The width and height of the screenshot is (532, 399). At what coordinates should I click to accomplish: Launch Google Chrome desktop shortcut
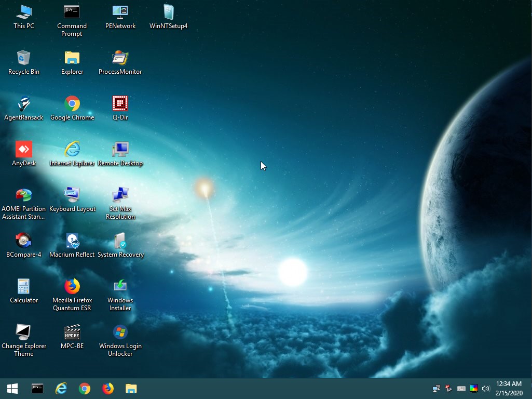[x=72, y=109]
